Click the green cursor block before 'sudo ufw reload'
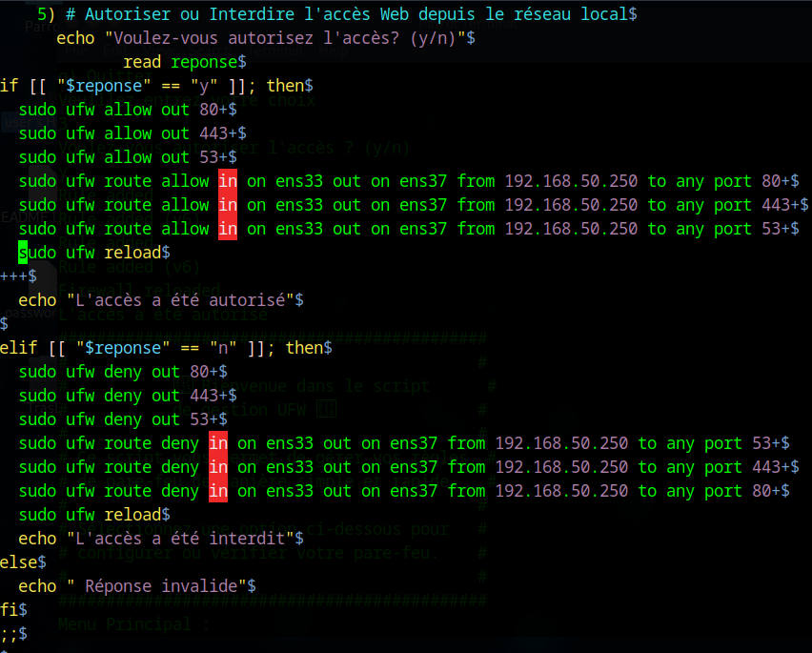This screenshot has height=653, width=812. pos(24,253)
